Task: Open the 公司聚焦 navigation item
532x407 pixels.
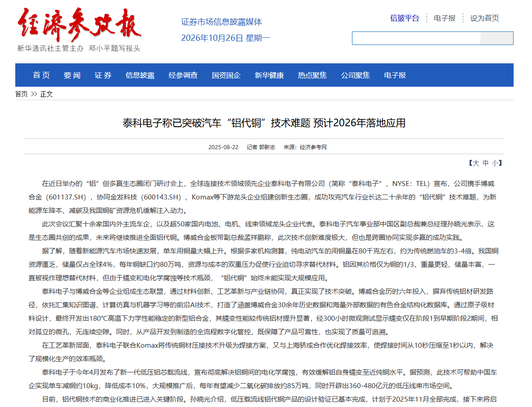Action: pyautogui.click(x=356, y=75)
